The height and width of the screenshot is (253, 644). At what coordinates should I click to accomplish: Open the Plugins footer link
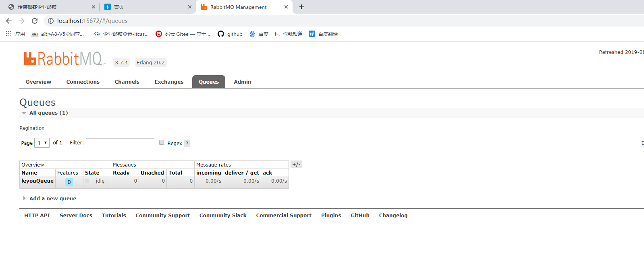(x=331, y=215)
